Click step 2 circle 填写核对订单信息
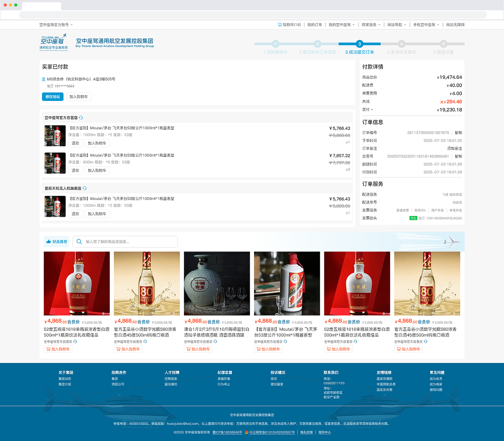This screenshot has height=441, width=504. point(317,44)
